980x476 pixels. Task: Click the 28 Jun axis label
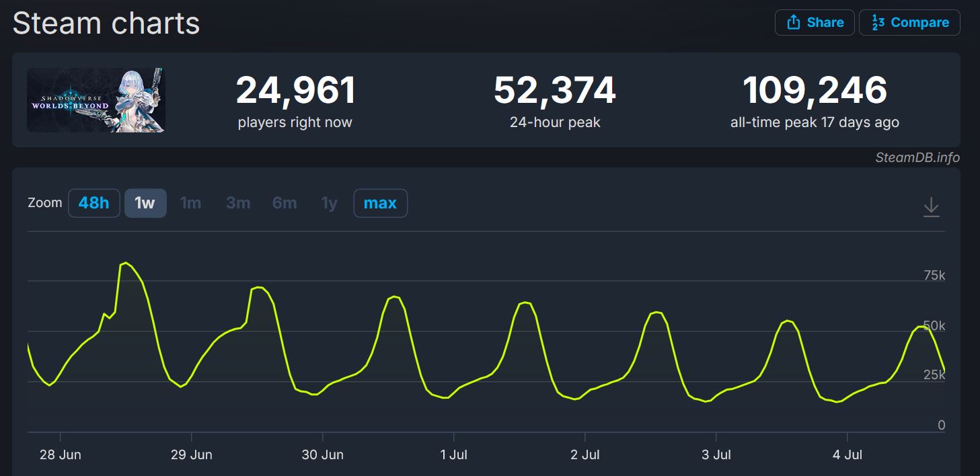(x=61, y=454)
